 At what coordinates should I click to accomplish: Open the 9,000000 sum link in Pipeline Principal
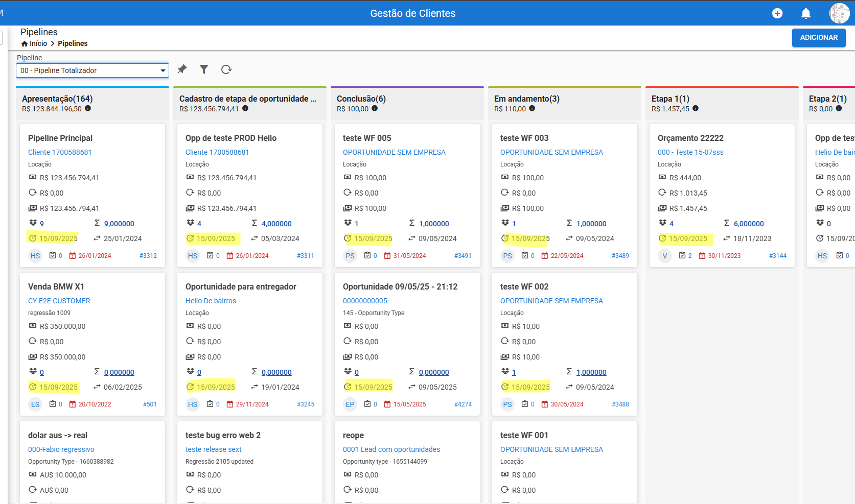(x=119, y=224)
